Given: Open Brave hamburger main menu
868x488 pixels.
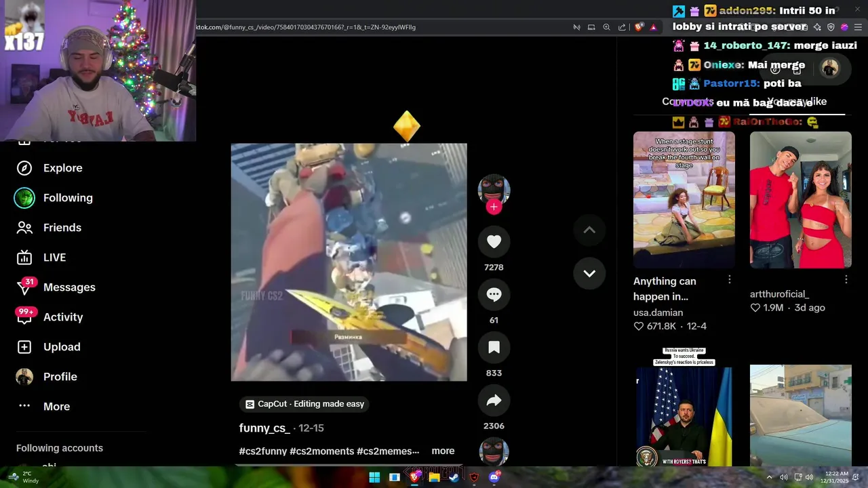Looking at the screenshot, I should (x=858, y=27).
